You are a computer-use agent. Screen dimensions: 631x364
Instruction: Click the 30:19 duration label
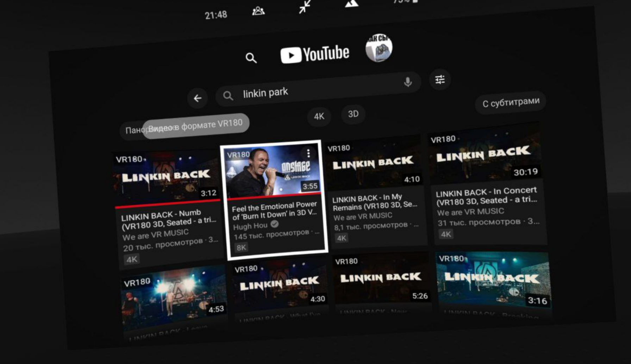pyautogui.click(x=525, y=172)
